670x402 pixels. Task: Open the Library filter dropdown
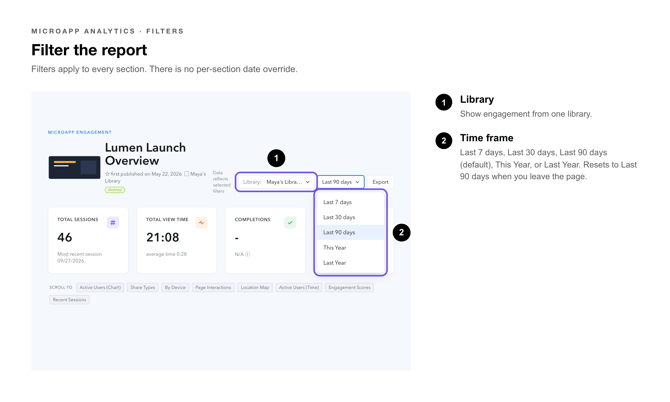pos(276,182)
